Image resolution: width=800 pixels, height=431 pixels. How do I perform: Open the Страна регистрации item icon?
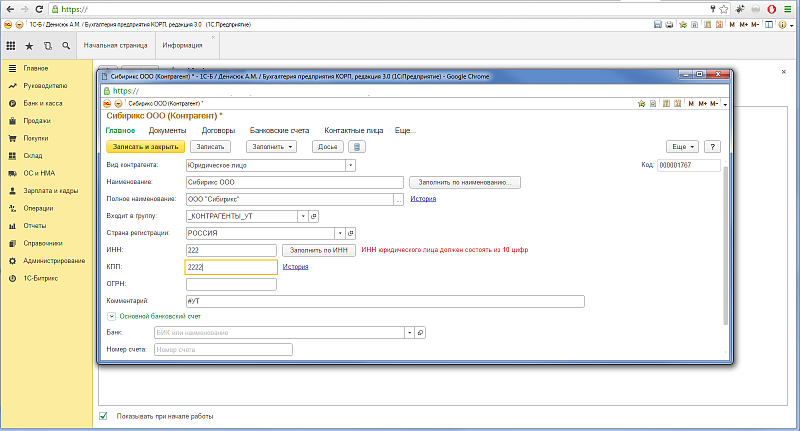(351, 233)
